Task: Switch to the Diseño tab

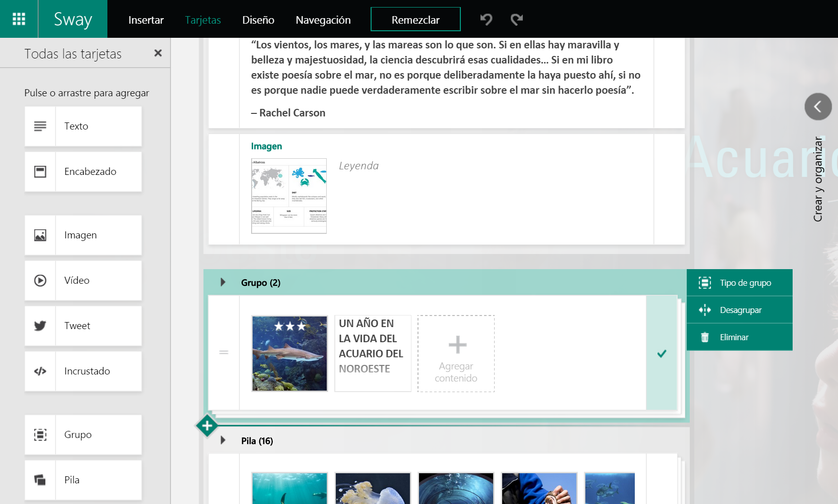Action: tap(258, 20)
